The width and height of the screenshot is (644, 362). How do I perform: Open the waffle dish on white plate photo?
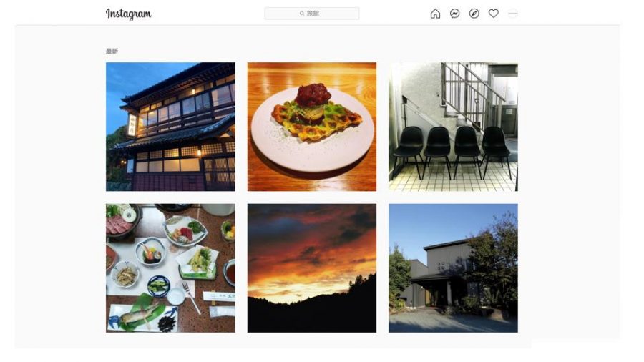pyautogui.click(x=312, y=127)
